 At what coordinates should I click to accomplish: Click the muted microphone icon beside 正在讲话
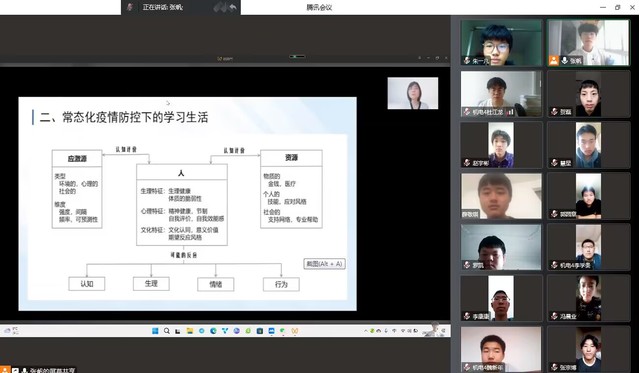pyautogui.click(x=130, y=7)
